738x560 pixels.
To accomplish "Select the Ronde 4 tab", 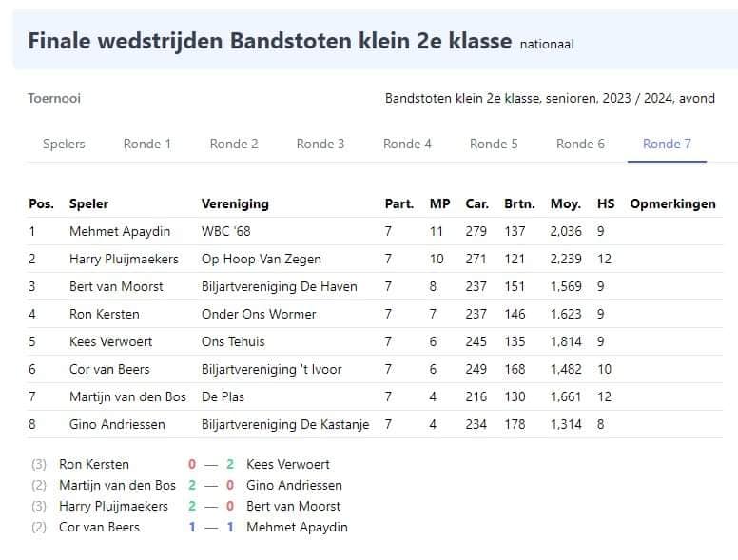I will pyautogui.click(x=407, y=144).
